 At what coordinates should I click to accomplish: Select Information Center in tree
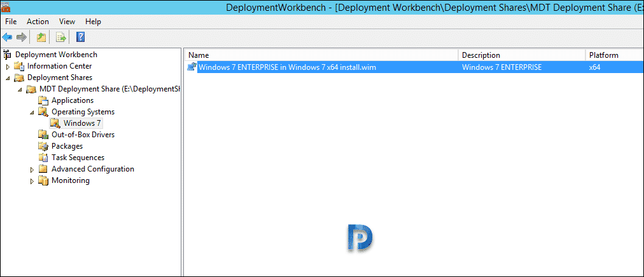point(60,66)
